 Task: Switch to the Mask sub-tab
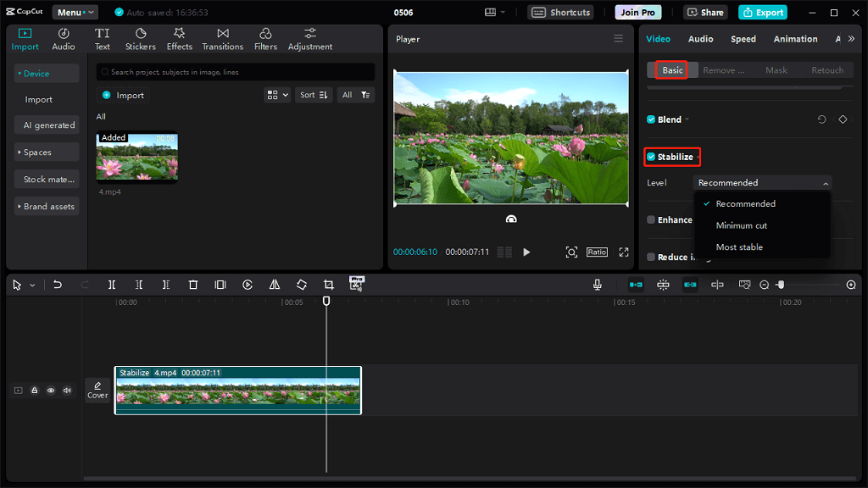tap(776, 70)
